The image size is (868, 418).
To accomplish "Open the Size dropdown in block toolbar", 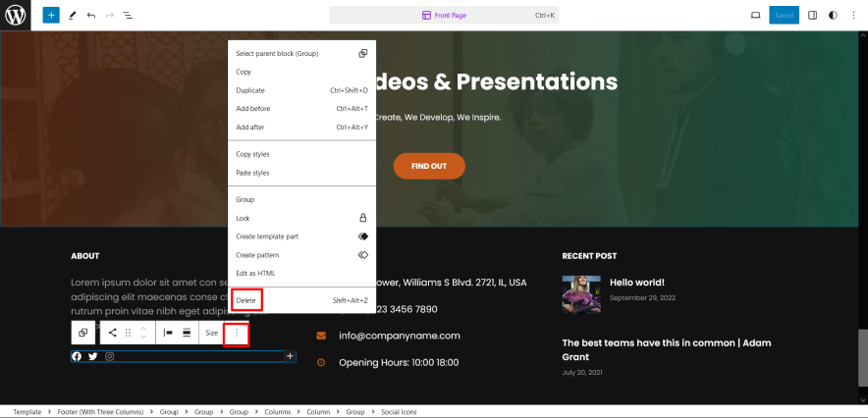I will tap(211, 334).
